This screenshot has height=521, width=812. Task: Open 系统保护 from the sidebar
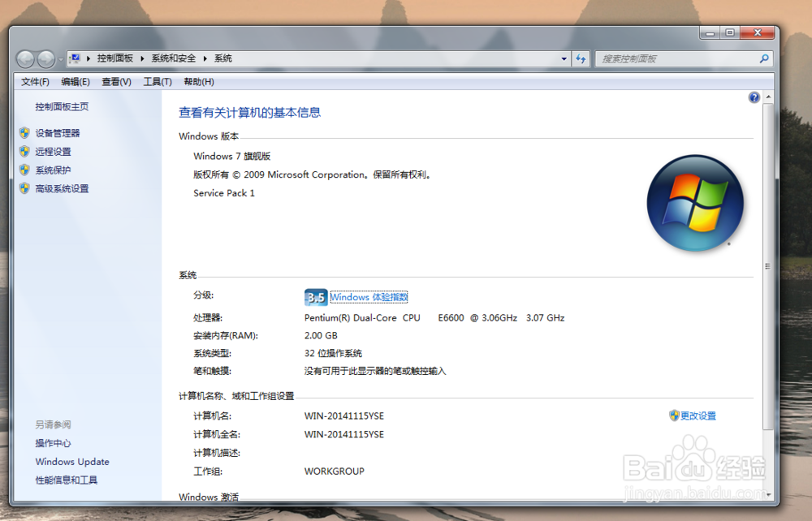pyautogui.click(x=53, y=170)
